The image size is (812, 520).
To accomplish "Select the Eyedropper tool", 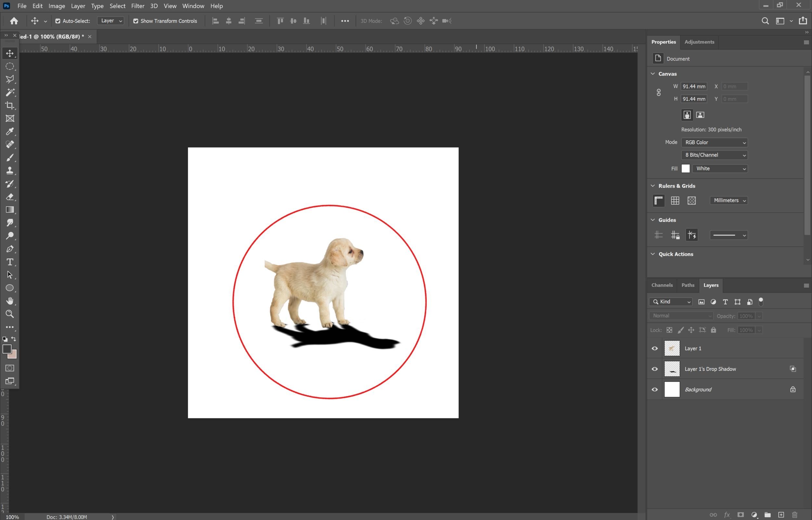I will pyautogui.click(x=10, y=131).
